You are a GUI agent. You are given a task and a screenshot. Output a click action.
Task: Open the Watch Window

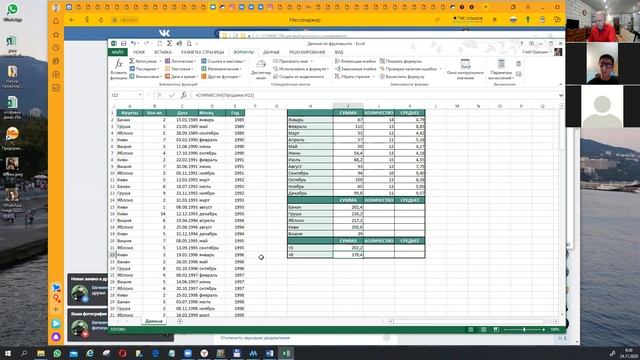click(465, 69)
